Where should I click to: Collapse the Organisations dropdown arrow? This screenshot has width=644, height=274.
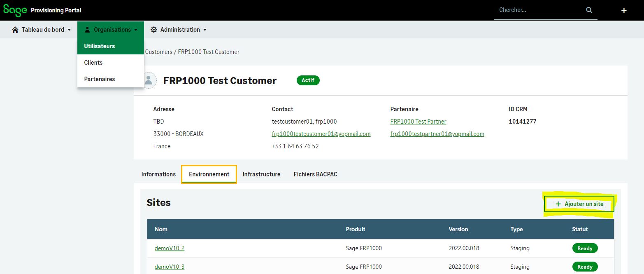(136, 30)
